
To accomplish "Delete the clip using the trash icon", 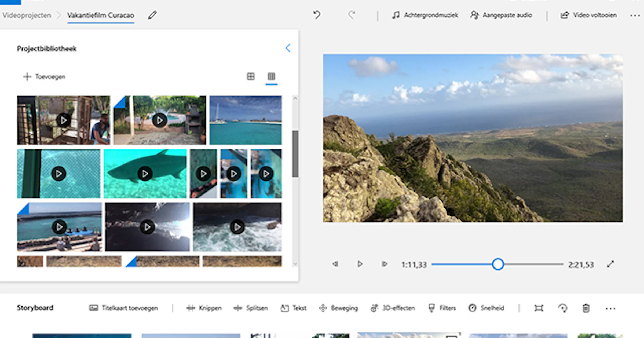I will click(586, 308).
